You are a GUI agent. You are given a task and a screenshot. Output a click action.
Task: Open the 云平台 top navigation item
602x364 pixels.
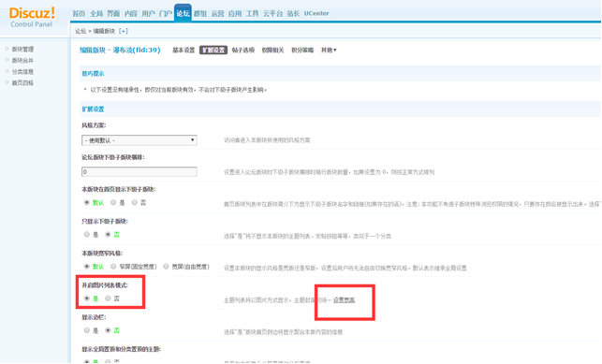pyautogui.click(x=273, y=13)
